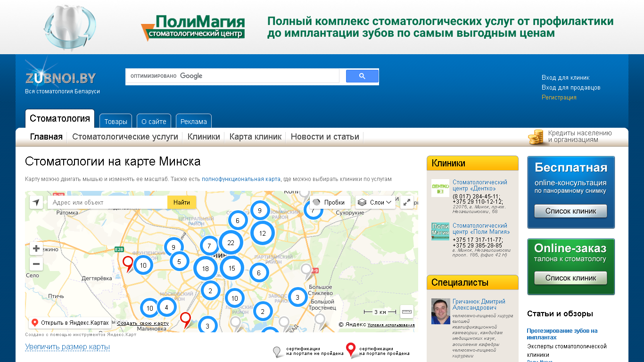
Task: Click the ПолиМагия banner logo
Action: pyautogui.click(x=193, y=27)
